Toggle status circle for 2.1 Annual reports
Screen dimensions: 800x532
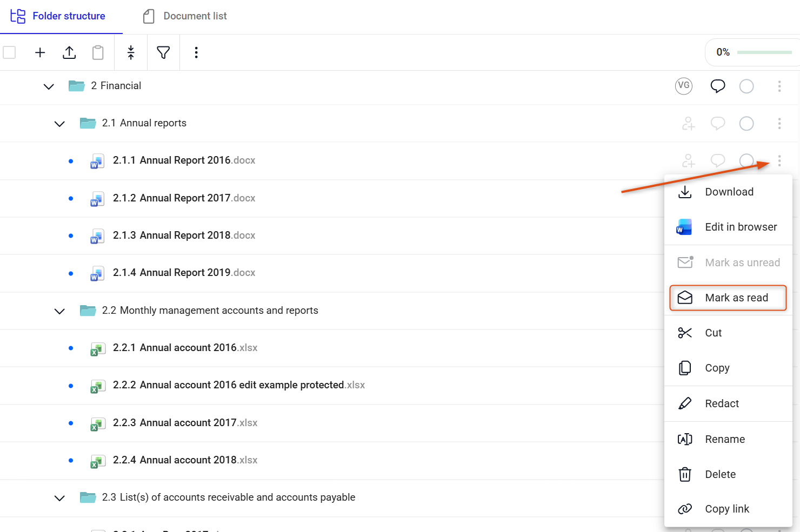pyautogui.click(x=746, y=124)
